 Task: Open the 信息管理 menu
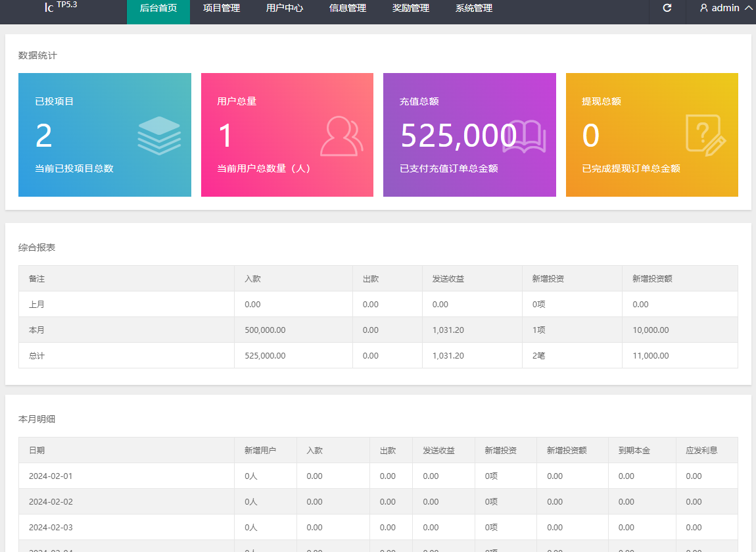348,8
